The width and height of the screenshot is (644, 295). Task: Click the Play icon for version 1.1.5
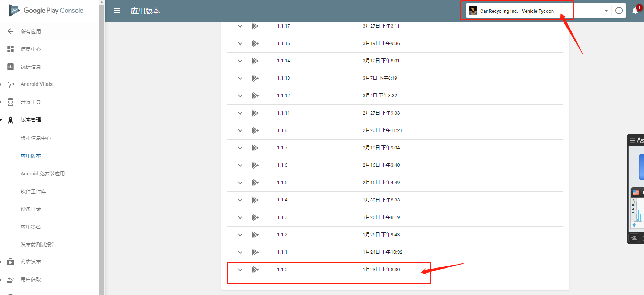[x=255, y=183]
